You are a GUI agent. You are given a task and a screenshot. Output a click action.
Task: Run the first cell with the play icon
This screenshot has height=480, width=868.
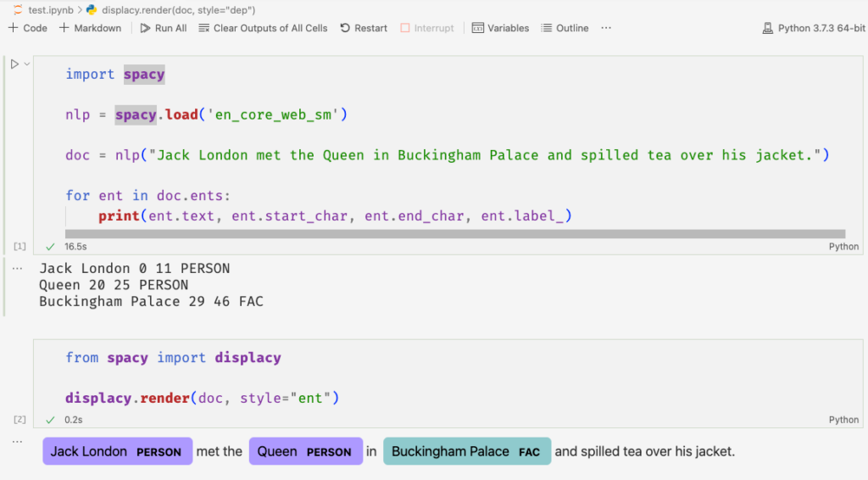(14, 64)
